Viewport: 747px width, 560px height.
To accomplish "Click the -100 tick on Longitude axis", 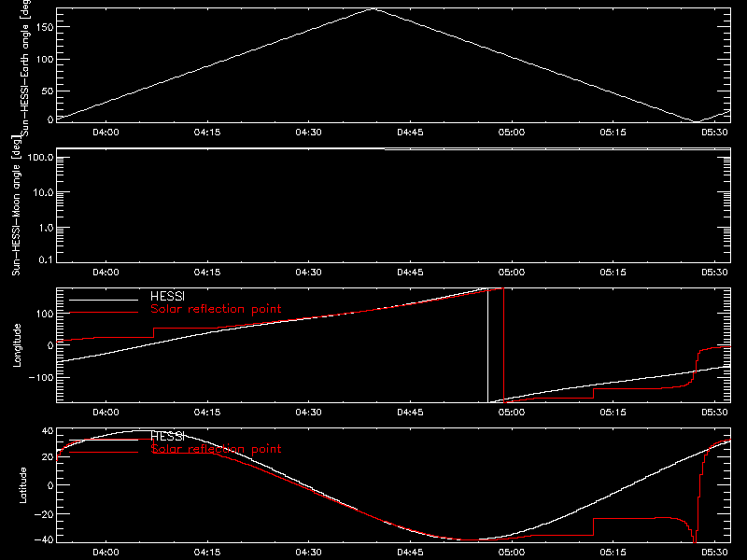I will click(40, 377).
